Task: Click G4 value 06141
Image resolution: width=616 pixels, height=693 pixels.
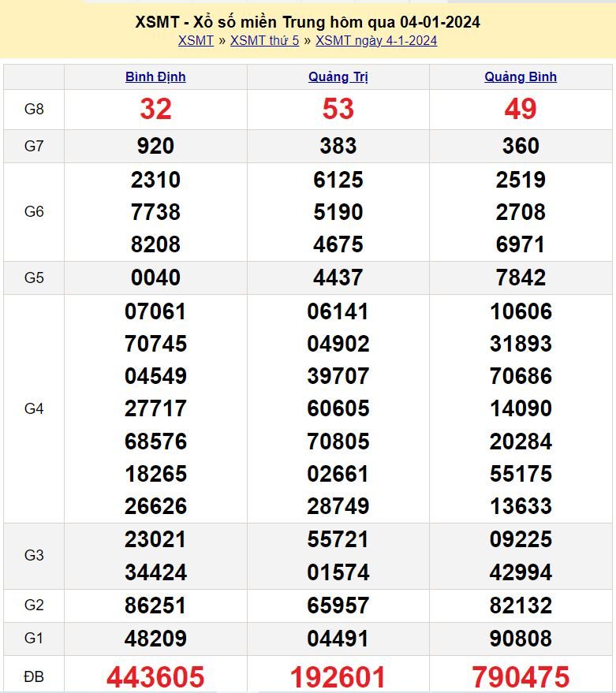Action: tap(338, 311)
